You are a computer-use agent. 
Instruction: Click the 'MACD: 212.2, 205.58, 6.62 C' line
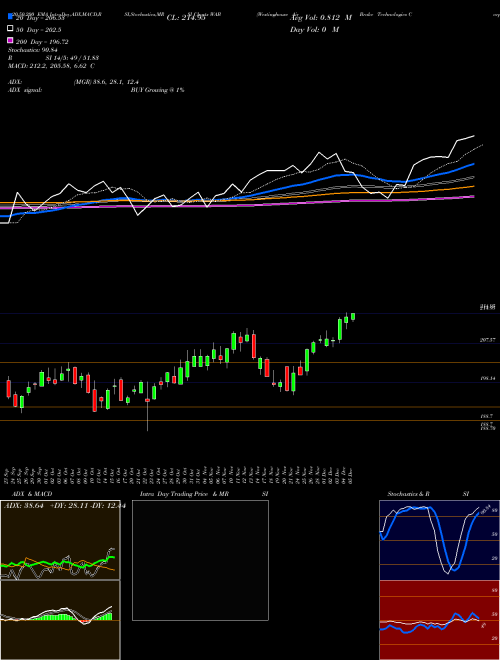pos(51,66)
